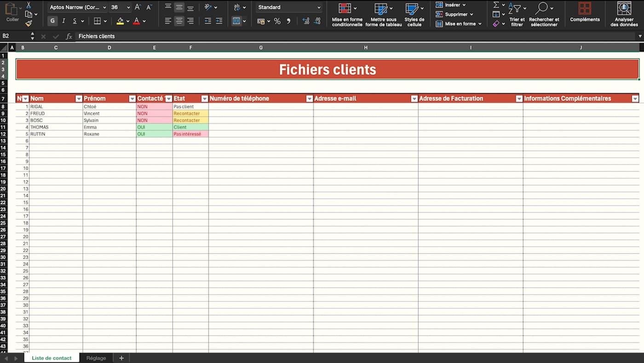Open the Mise en forme cells menu

click(458, 23)
